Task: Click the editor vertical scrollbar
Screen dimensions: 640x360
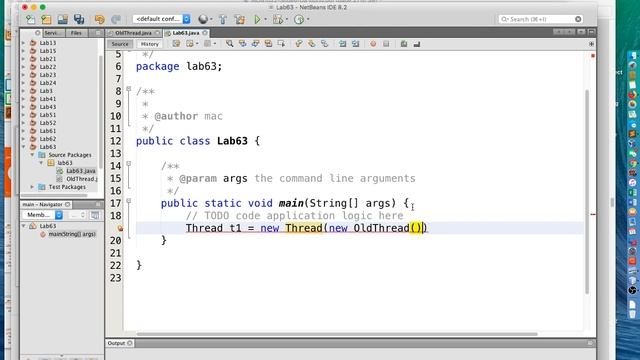Action: [x=587, y=192]
